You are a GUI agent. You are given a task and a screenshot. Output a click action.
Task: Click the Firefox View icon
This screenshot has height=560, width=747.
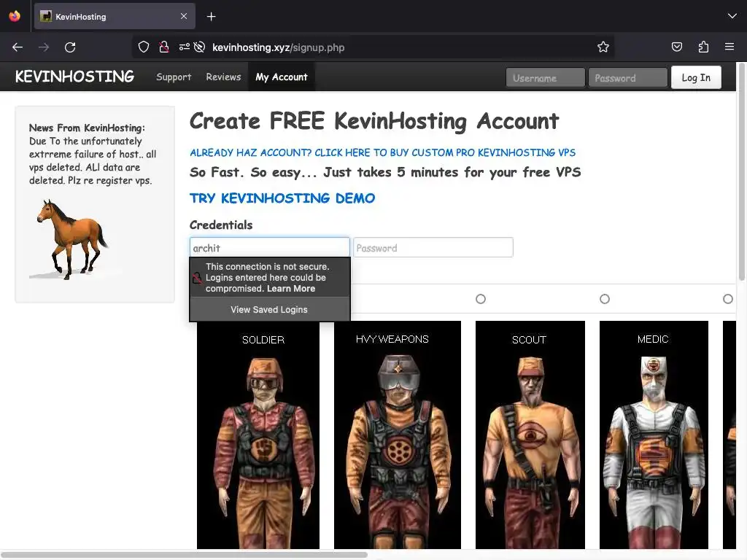coord(15,16)
